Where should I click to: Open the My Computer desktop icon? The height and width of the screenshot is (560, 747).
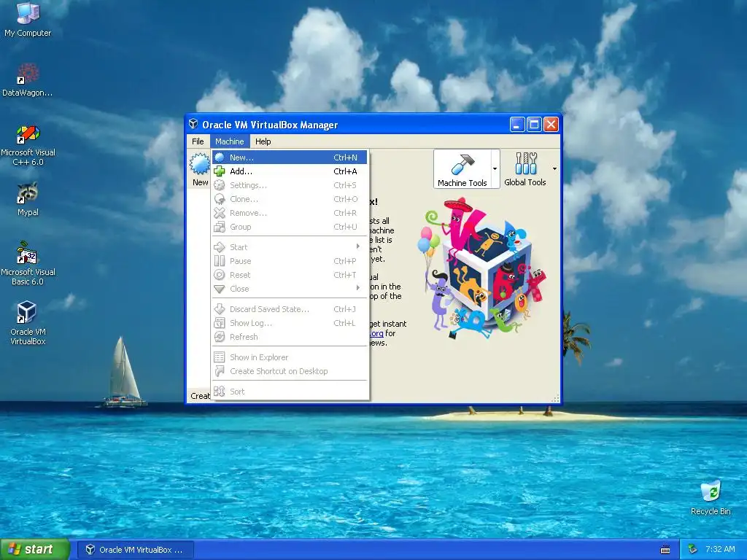(28, 20)
